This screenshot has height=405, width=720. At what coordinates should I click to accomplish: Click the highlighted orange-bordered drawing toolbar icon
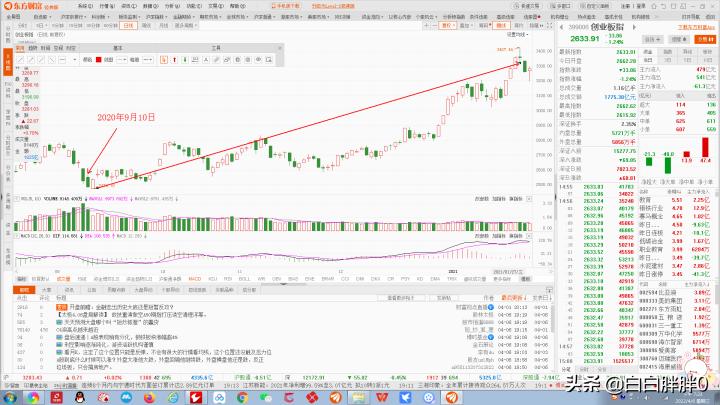click(x=164, y=60)
